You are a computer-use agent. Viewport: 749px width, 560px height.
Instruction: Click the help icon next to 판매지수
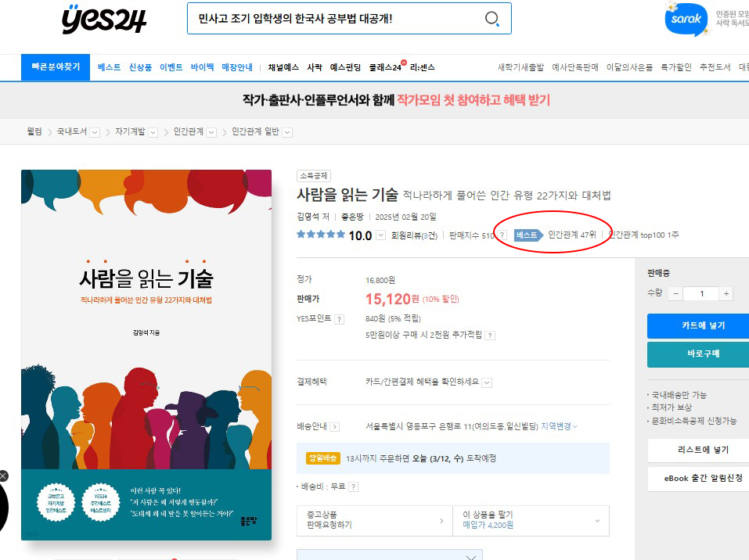[502, 235]
